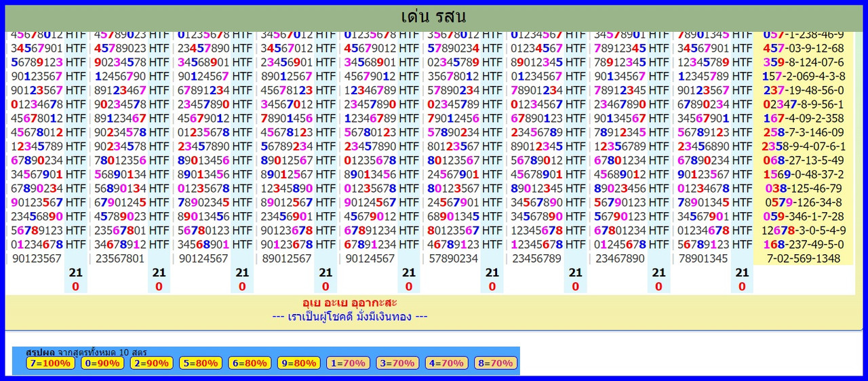Click the blue 'เราเป็นผู้โชคดี มั่งมีเงินทอง' line

tap(350, 316)
